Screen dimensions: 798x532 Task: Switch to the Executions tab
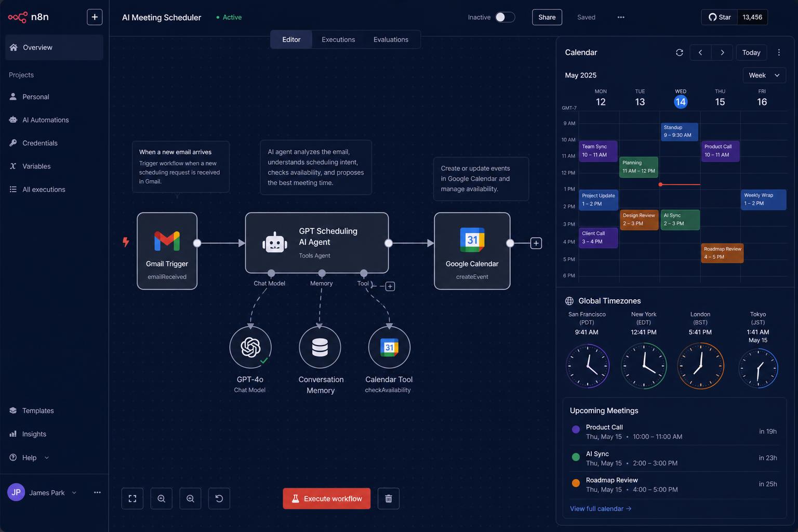338,39
